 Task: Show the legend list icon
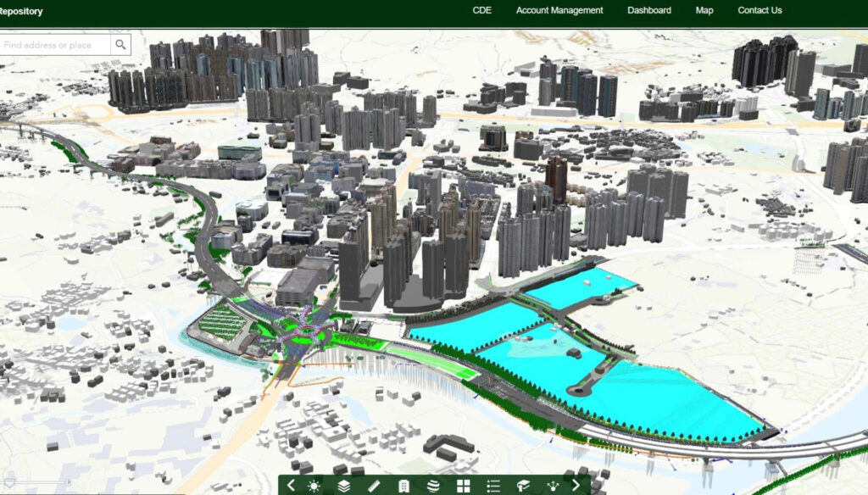click(x=493, y=486)
